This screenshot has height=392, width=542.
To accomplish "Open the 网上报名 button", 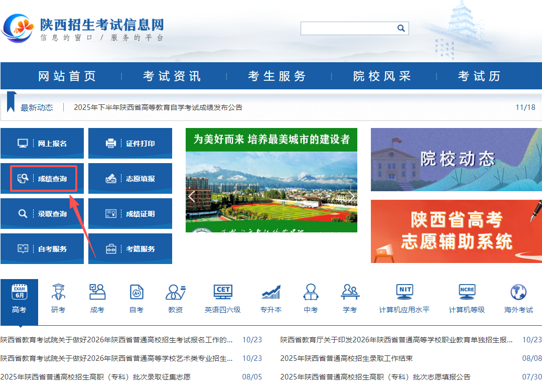I will pyautogui.click(x=43, y=144).
